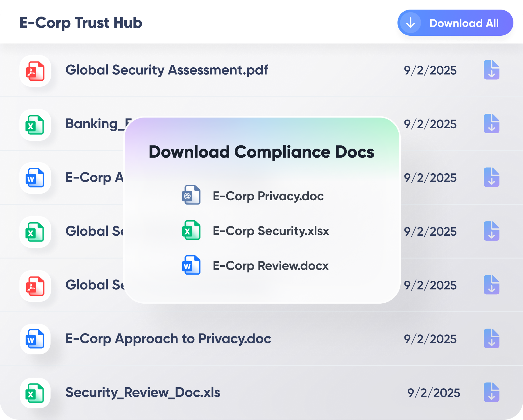Click the Excel icon next to E-Corp Security.xlsx
This screenshot has height=420, width=523.
click(x=191, y=230)
